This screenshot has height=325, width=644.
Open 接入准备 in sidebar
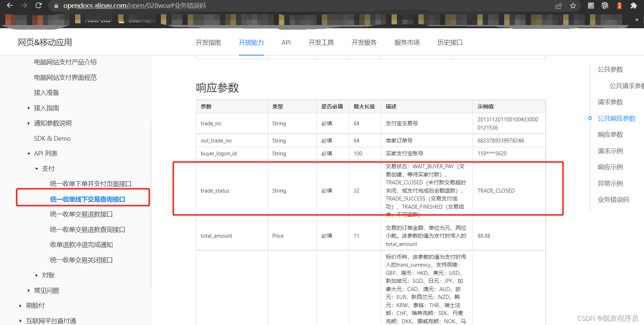(46, 93)
